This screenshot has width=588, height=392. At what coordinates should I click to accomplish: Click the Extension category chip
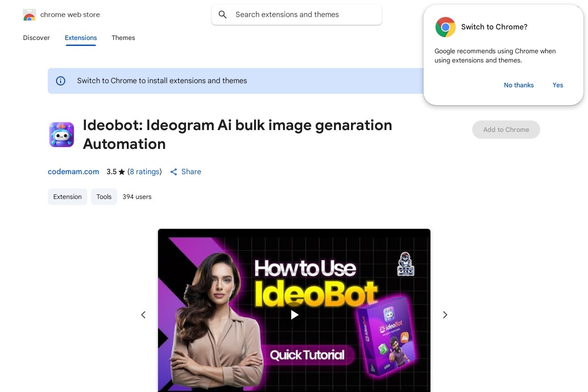tap(68, 197)
